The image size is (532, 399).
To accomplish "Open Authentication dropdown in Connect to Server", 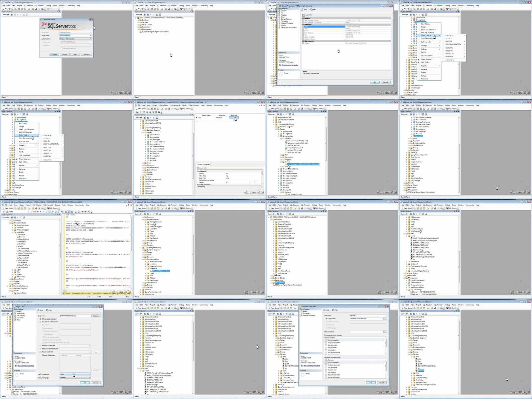I will click(90, 39).
